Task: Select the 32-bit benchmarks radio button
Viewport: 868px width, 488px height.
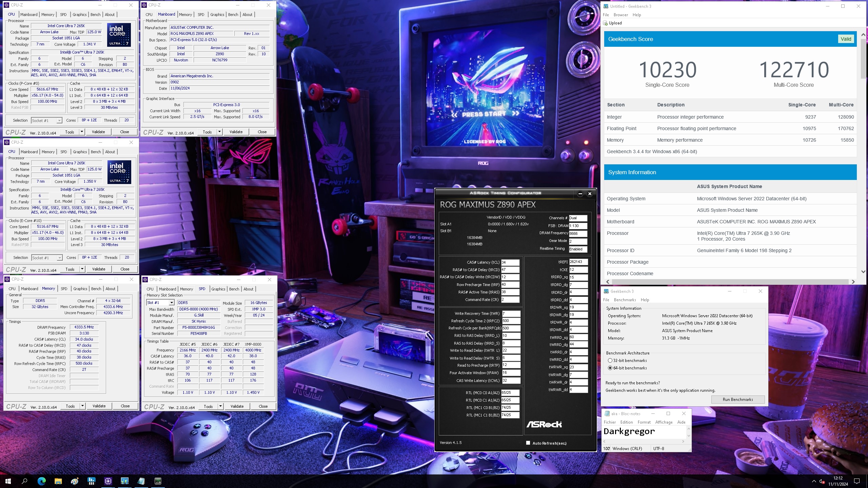Action: click(610, 361)
